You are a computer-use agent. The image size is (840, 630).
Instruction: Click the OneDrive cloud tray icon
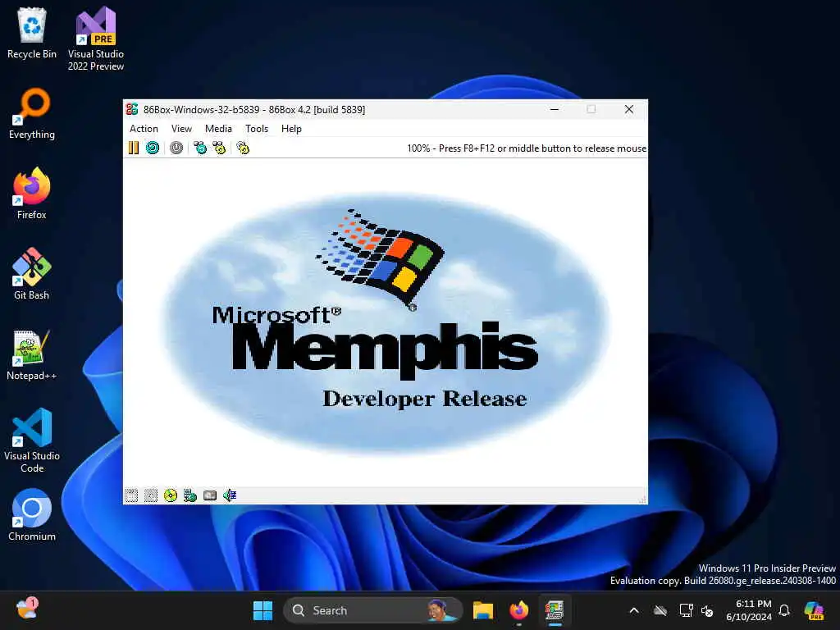[660, 610]
